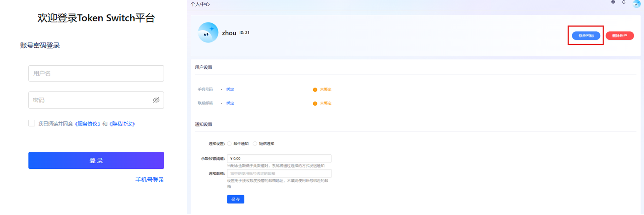Image resolution: width=644 pixels, height=215 pixels.
Task: Click 绑定 link for 联系邮箱
Action: click(x=230, y=103)
